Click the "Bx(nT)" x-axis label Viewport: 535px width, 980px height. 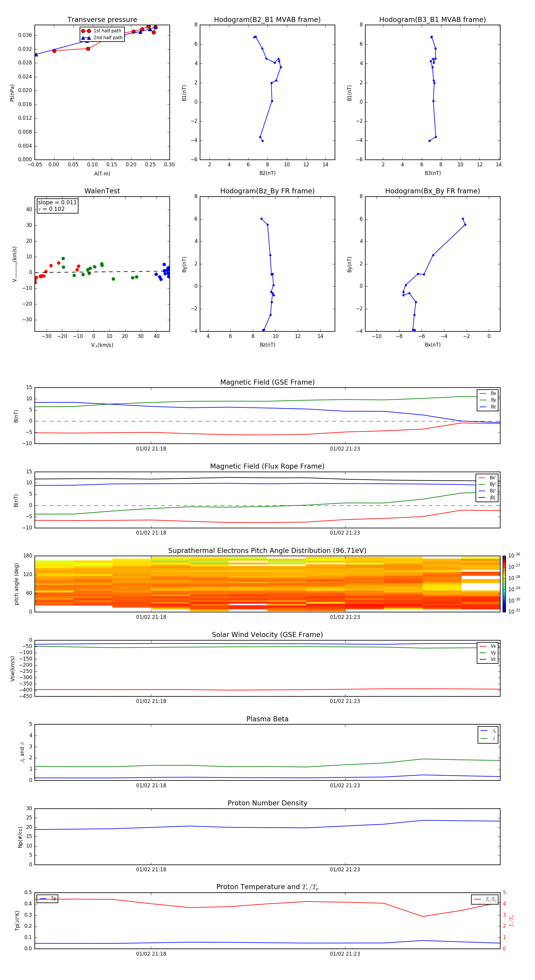[x=432, y=345]
